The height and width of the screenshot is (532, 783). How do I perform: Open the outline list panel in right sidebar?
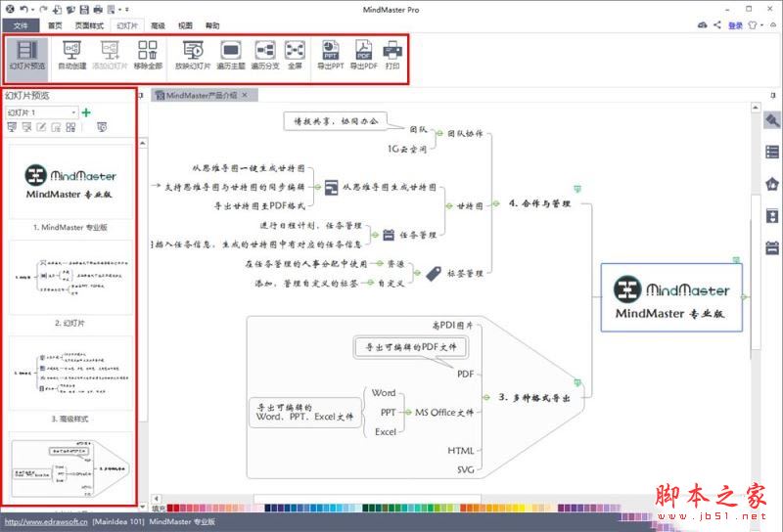[772, 152]
